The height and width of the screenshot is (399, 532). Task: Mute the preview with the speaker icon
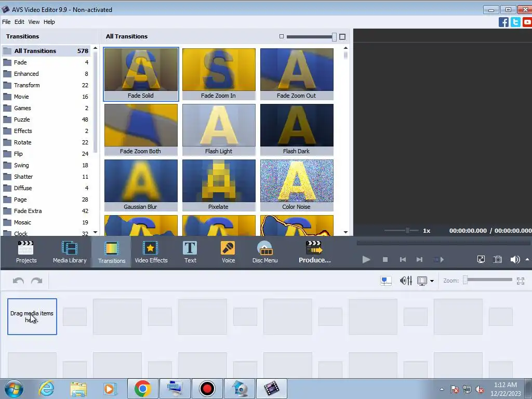coord(515,259)
